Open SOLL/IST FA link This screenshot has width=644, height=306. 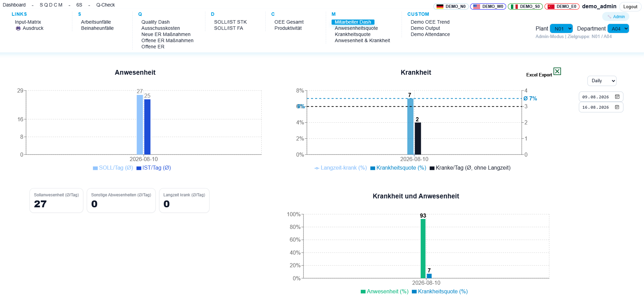[228, 28]
